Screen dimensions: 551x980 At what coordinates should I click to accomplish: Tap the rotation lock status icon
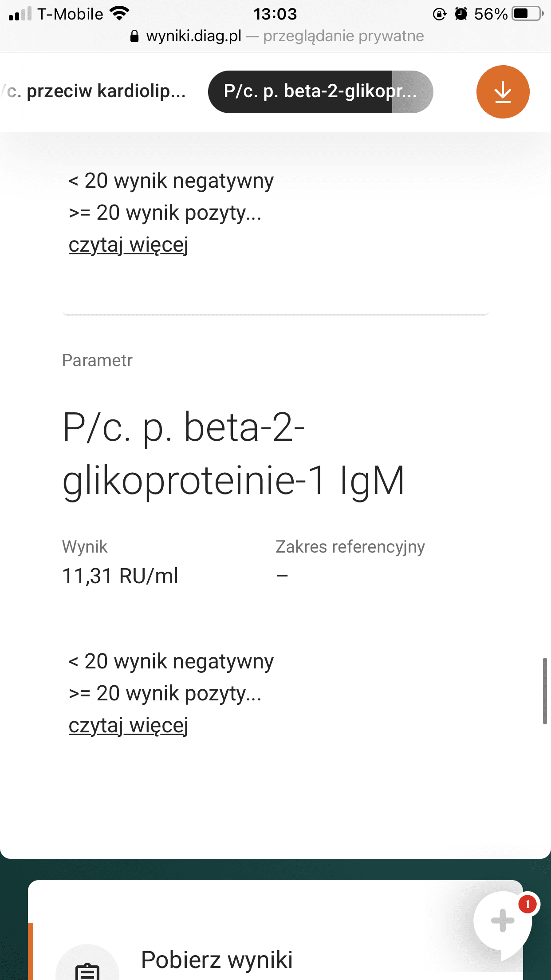point(439,14)
